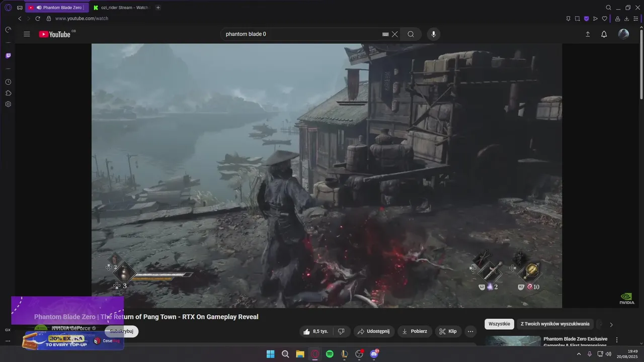
Task: Open a new browser tab
Action: click(158, 8)
